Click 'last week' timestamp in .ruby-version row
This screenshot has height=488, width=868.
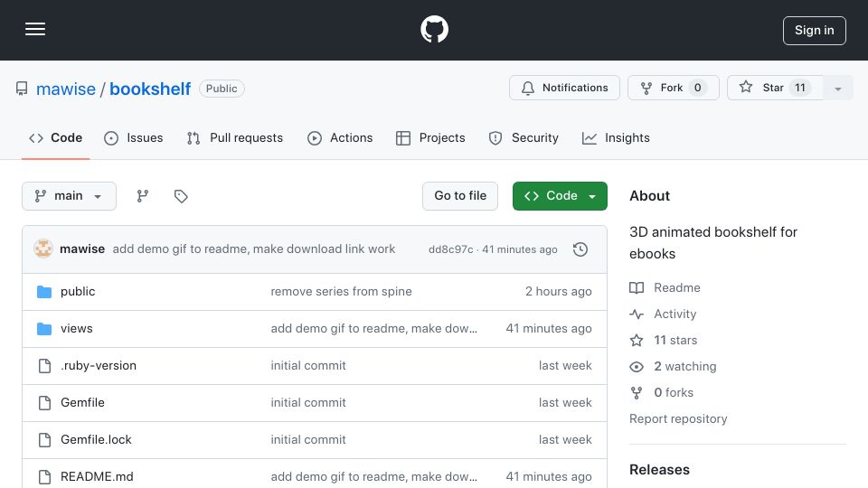[565, 366]
